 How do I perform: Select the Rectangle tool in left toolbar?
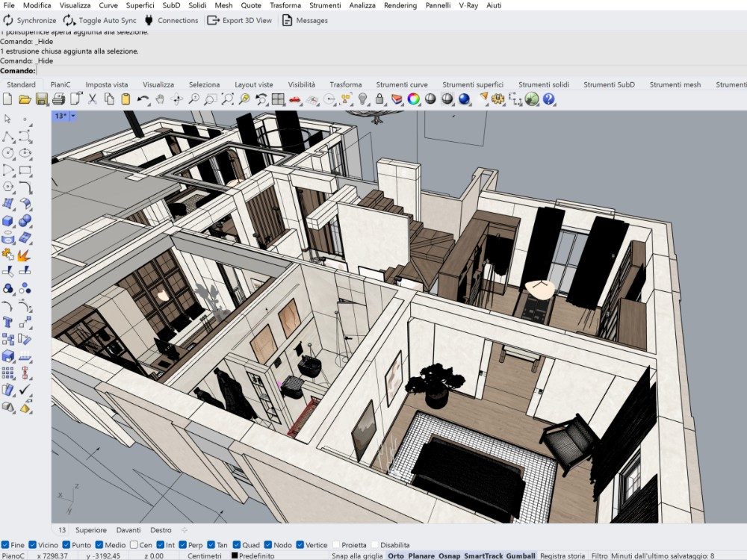(x=25, y=170)
